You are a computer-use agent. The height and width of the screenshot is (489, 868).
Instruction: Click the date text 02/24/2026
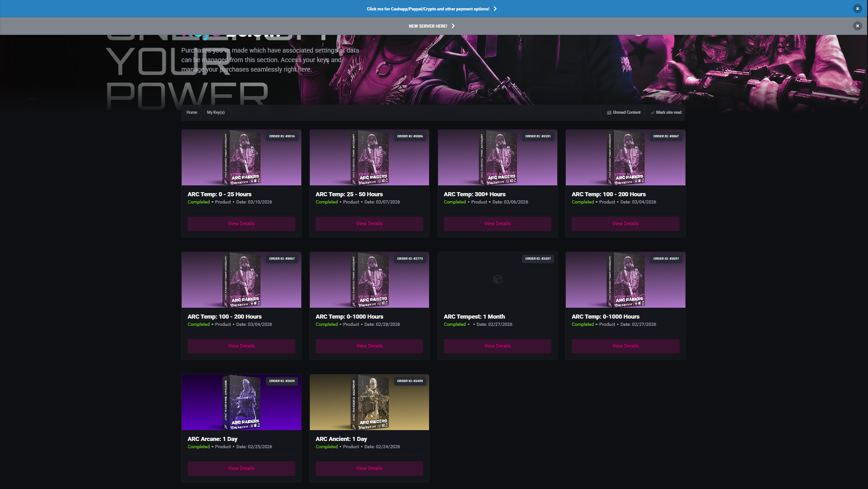(388, 447)
